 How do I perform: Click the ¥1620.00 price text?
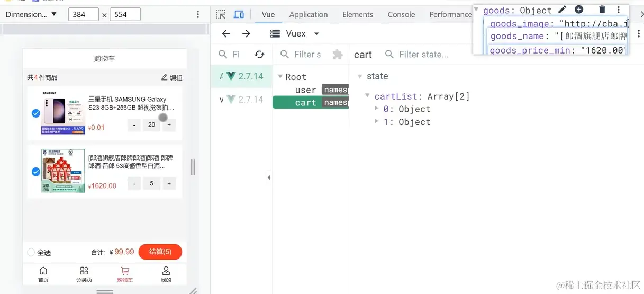pos(103,186)
